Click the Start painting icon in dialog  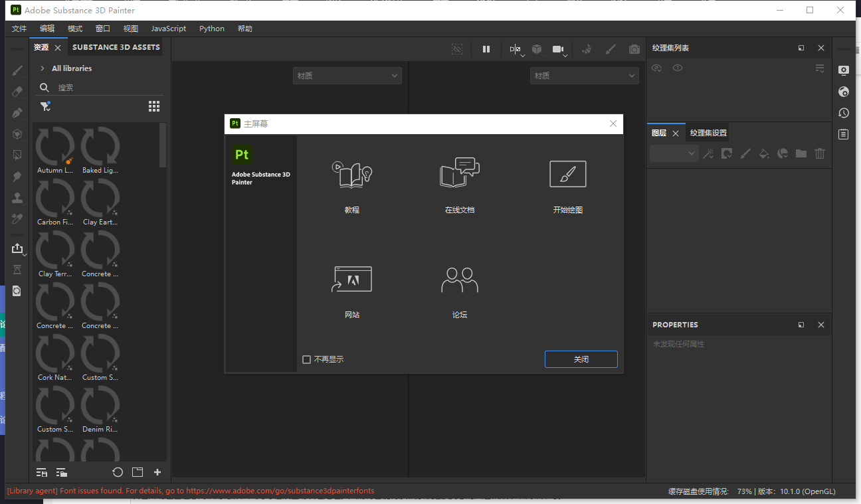coord(567,174)
